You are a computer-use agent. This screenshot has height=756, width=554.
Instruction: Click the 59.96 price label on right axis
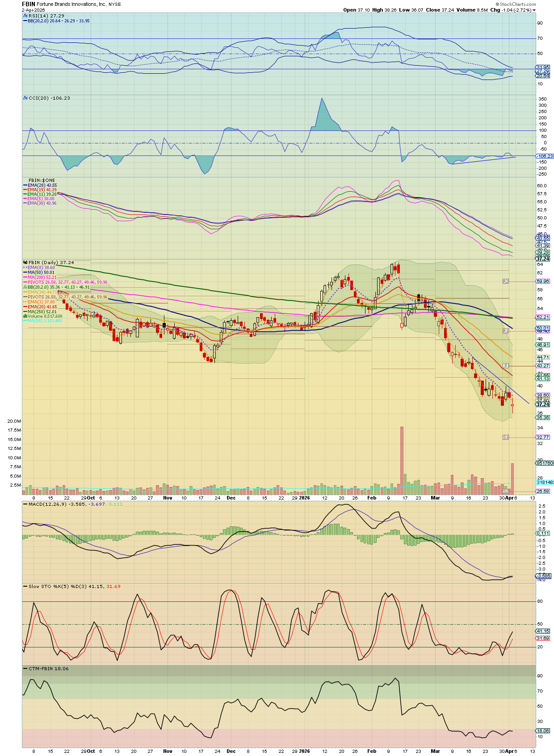[543, 281]
